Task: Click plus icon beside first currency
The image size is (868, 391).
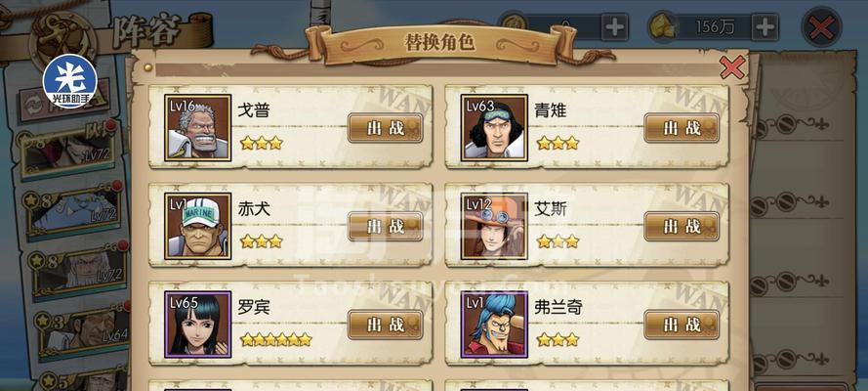Action: (x=614, y=26)
